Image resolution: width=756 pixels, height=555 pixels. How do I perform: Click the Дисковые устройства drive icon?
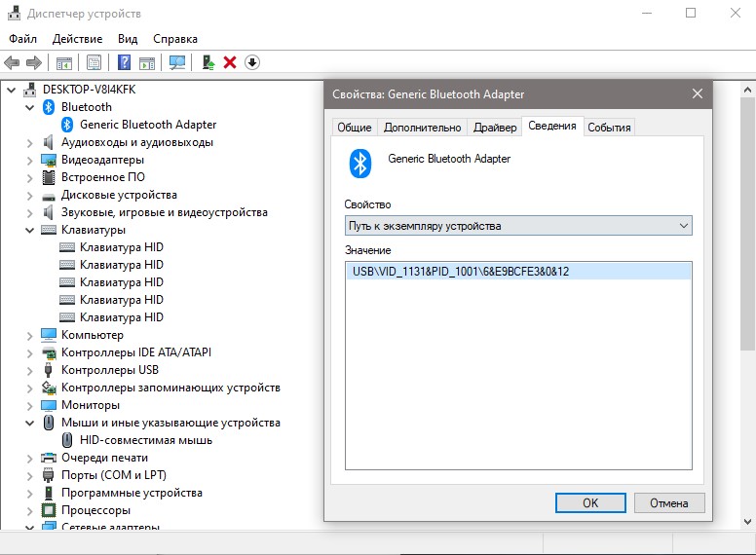(x=49, y=197)
